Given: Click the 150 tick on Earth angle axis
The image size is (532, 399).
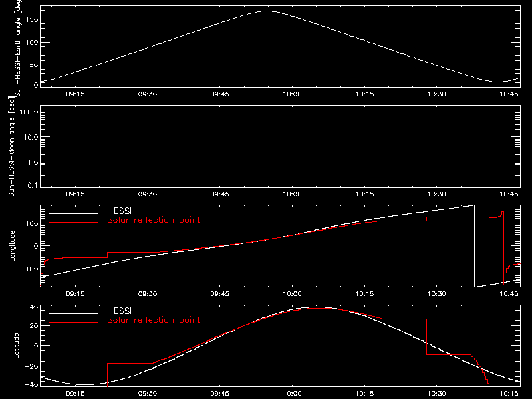Looking at the screenshot, I should (32, 19).
